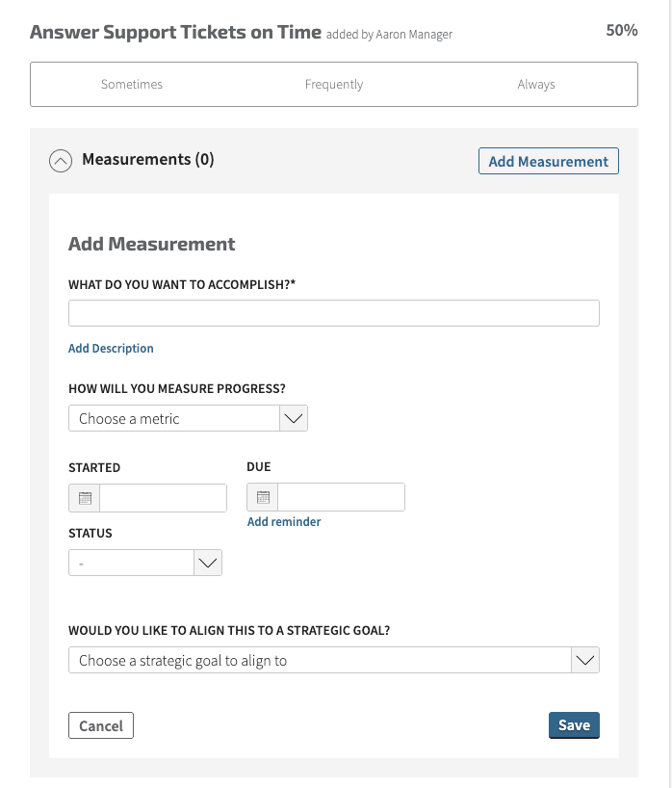
Task: Click the Started date input field
Action: tap(163, 498)
